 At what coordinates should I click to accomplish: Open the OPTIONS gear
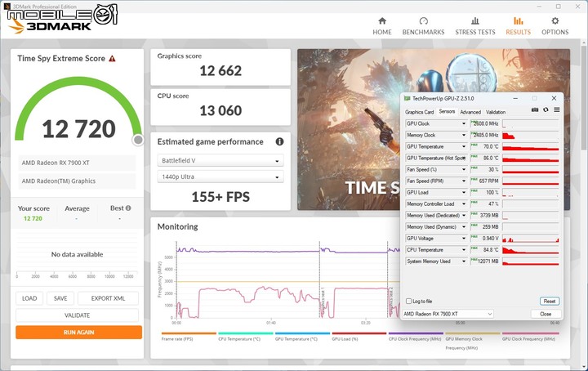pos(555,26)
